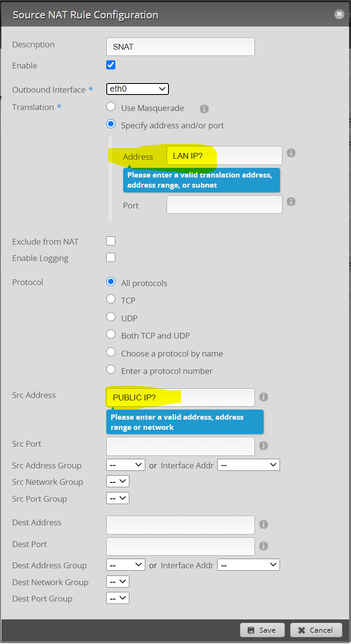Click info icon beside Src Port field
Viewport: 351px width, 644px height.
point(264,446)
